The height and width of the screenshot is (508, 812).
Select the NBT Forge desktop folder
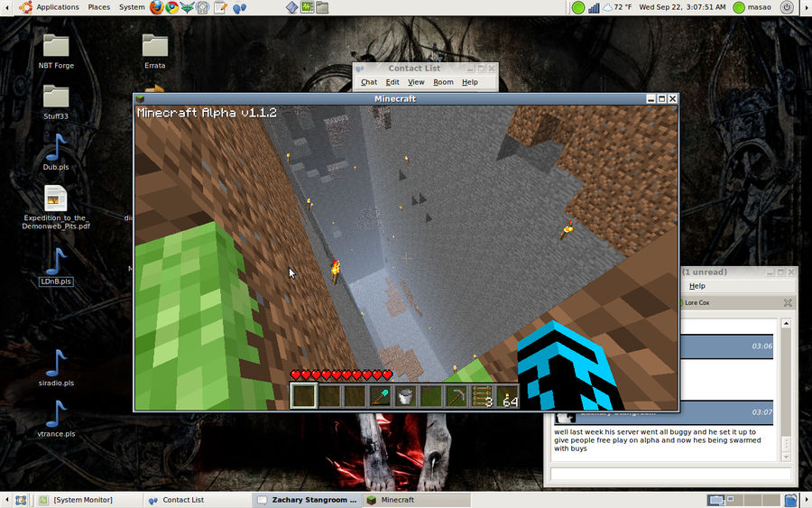56,51
